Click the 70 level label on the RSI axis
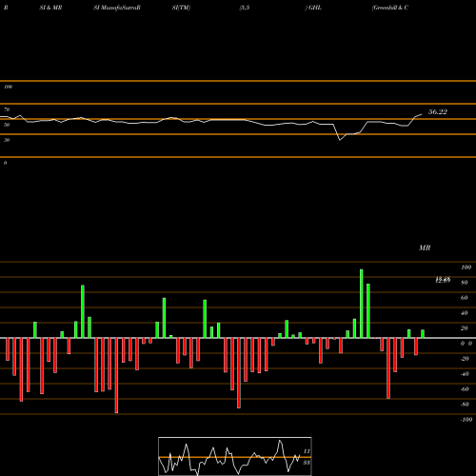The image size is (476, 476). pos(7,109)
